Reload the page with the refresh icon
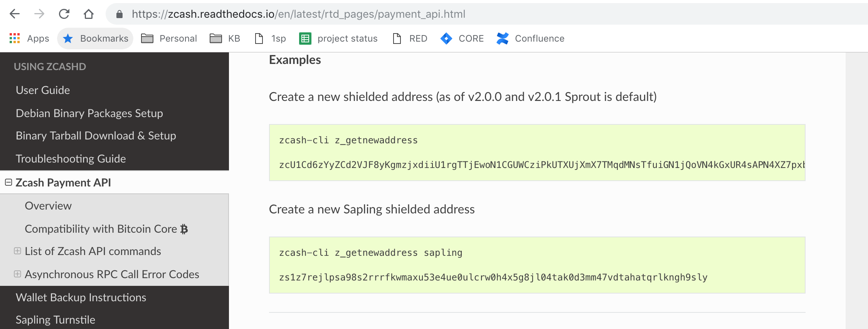 click(64, 14)
